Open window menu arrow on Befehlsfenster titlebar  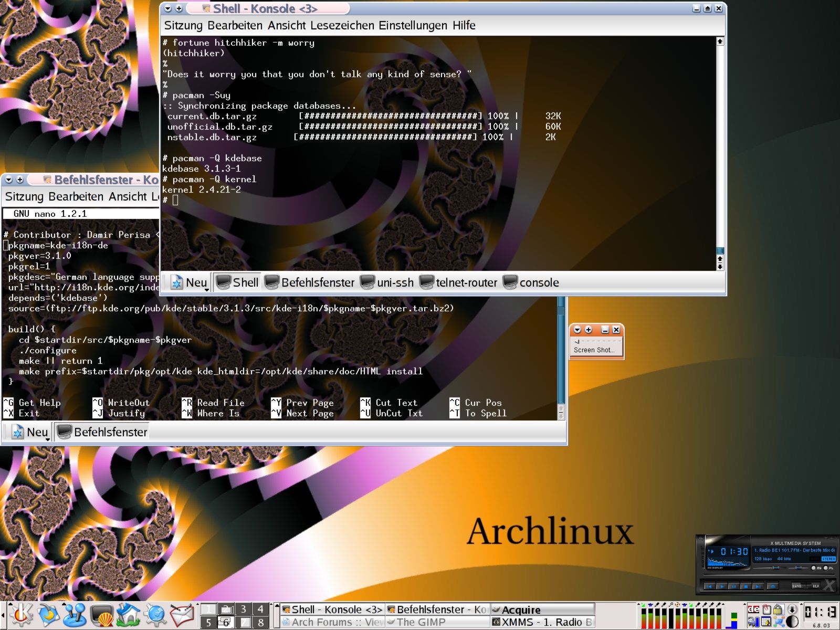click(x=9, y=180)
